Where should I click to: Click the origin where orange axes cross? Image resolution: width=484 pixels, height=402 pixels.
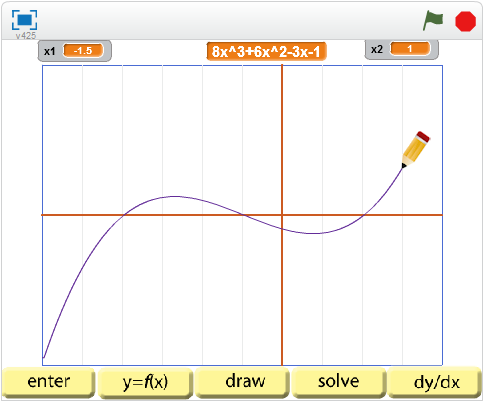[282, 215]
